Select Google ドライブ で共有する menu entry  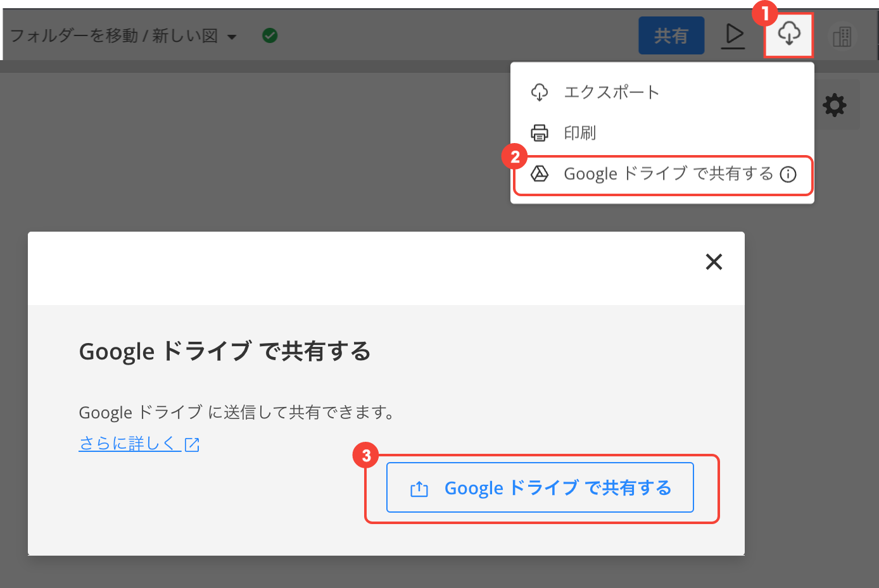click(662, 175)
